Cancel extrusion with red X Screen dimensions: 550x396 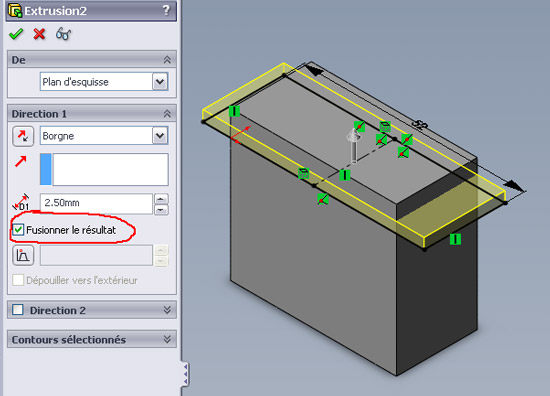point(39,34)
